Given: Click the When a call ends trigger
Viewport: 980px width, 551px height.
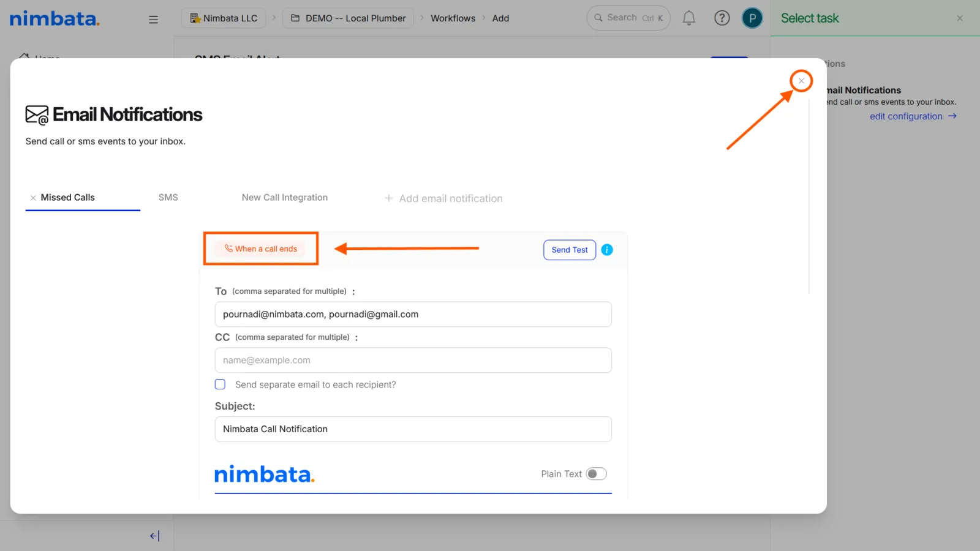Looking at the screenshot, I should [x=260, y=249].
